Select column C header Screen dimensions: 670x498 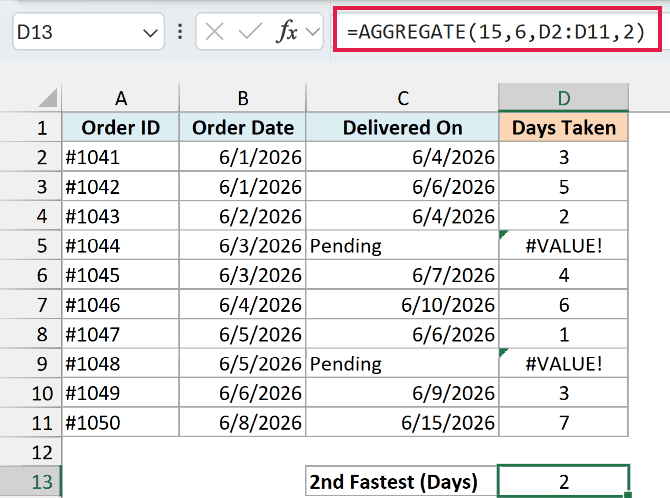403,98
